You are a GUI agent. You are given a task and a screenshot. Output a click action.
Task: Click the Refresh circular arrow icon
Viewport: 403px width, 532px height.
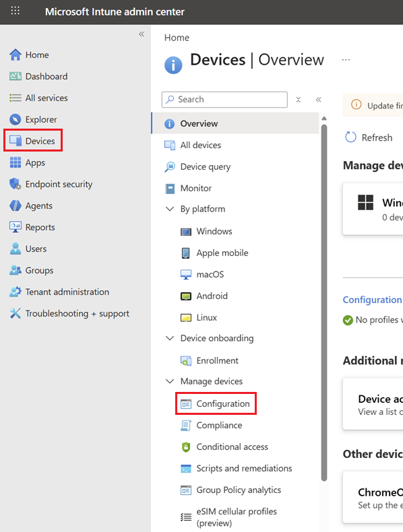(x=350, y=137)
